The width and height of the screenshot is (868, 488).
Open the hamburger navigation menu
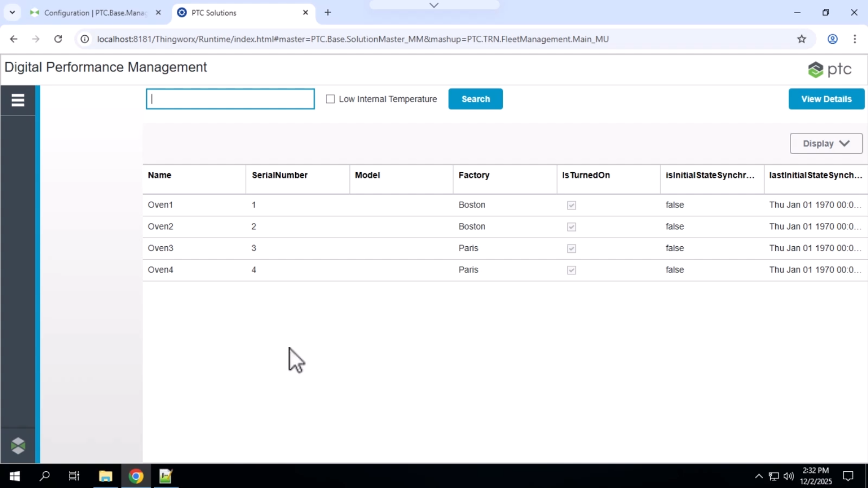pyautogui.click(x=18, y=100)
